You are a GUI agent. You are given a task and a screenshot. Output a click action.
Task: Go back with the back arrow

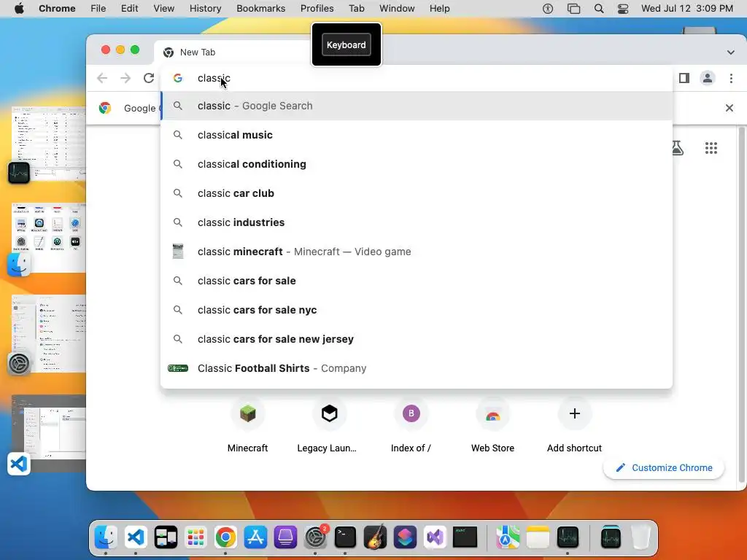(102, 78)
